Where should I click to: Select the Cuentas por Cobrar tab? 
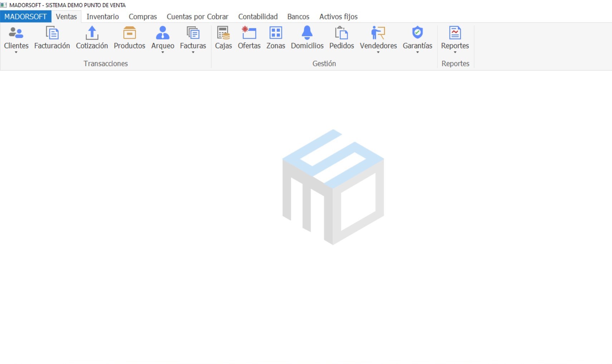197,17
